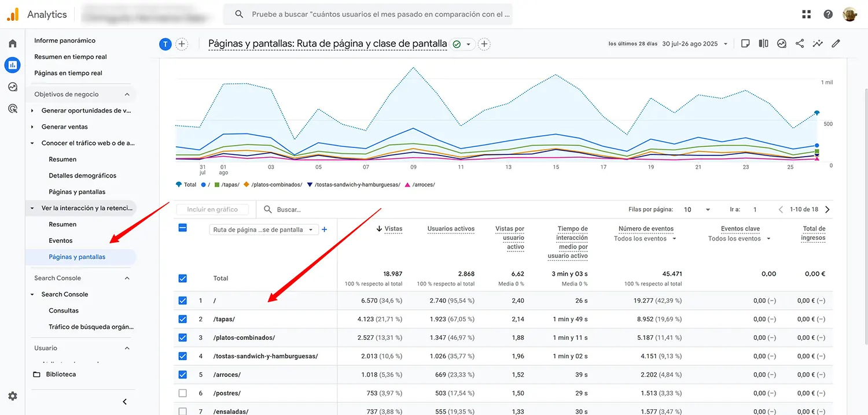Viewport: 868px width, 415px height.
Task: Edit the report with the pencil icon
Action: click(836, 43)
